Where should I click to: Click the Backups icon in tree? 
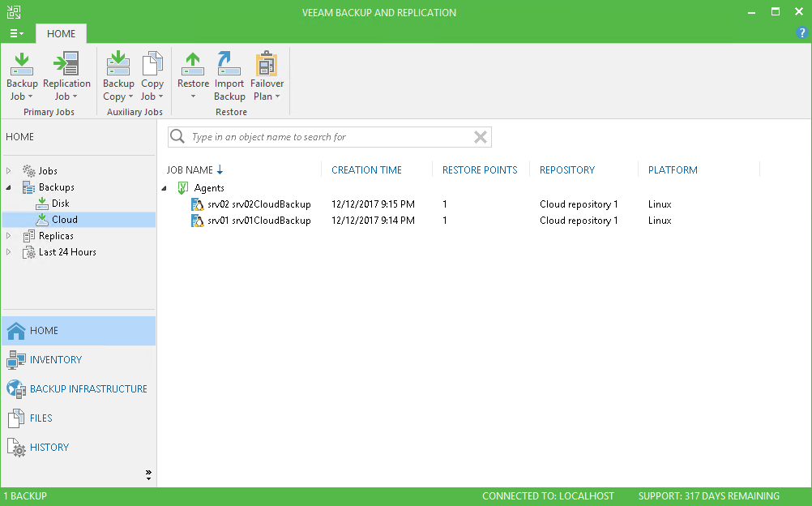click(29, 187)
